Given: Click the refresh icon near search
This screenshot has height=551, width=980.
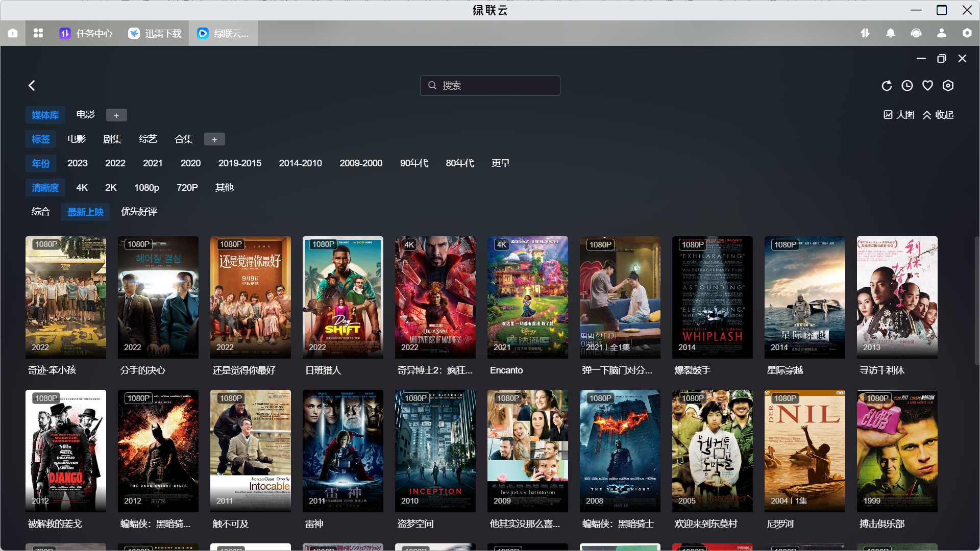Looking at the screenshot, I should tap(887, 86).
